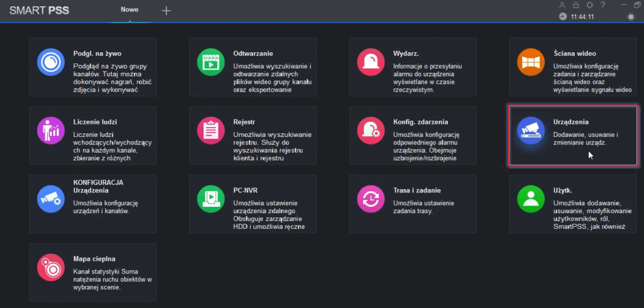Add a new tab with plus button
The image size is (644, 308).
click(x=166, y=11)
